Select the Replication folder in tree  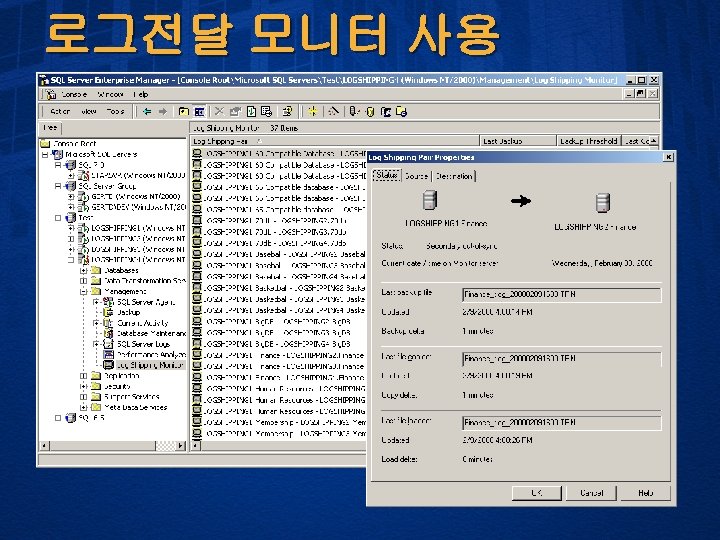click(121, 376)
